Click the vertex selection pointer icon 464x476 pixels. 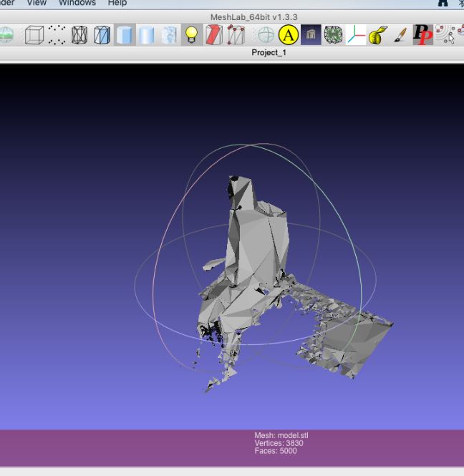[445, 35]
